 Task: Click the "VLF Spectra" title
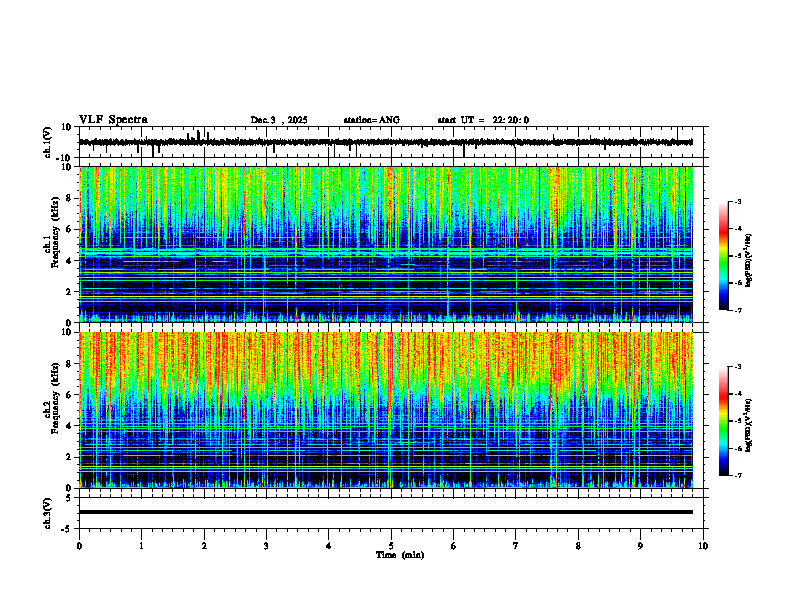pyautogui.click(x=113, y=120)
